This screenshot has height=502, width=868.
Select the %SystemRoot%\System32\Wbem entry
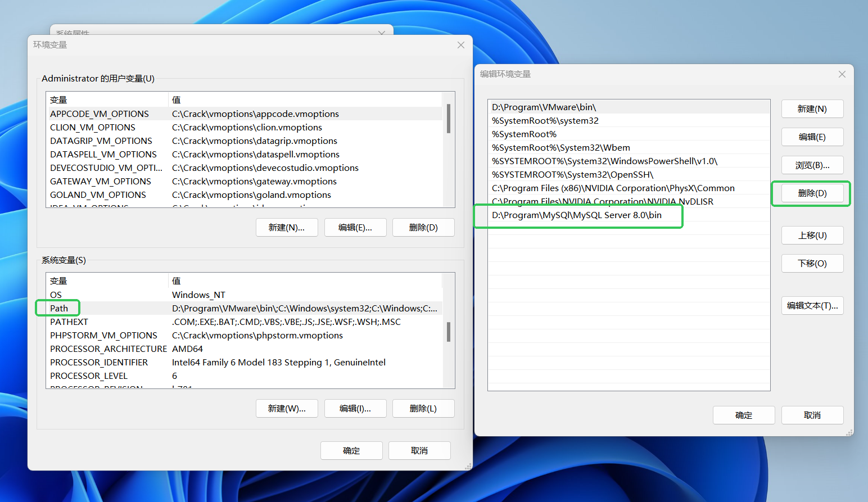click(x=629, y=148)
